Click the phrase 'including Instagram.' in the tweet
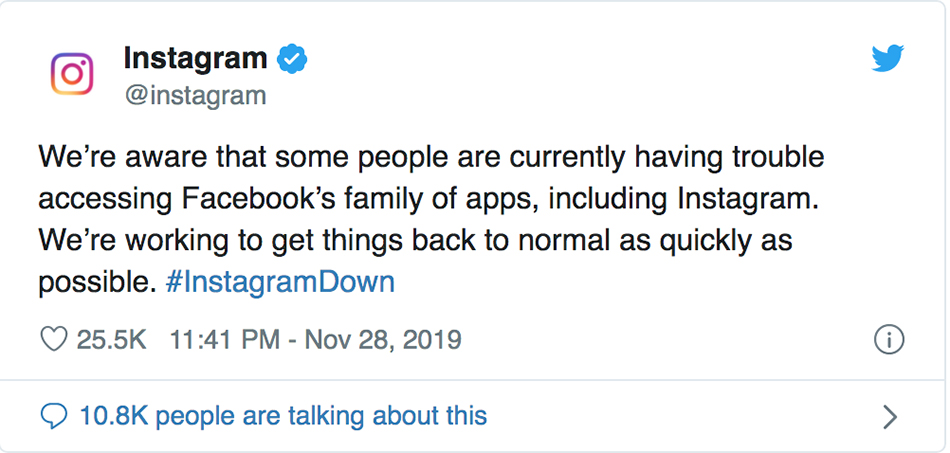The width and height of the screenshot is (950, 453). (684, 200)
